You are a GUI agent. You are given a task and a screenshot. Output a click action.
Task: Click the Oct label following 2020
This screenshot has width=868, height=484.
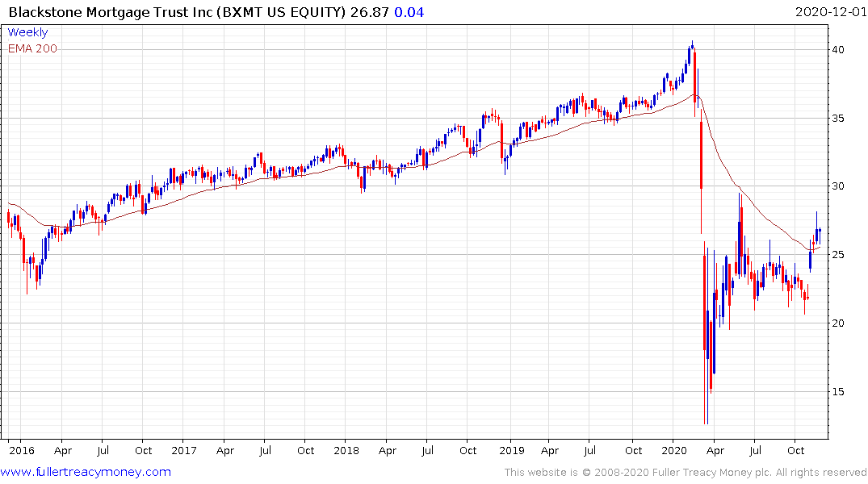795,451
